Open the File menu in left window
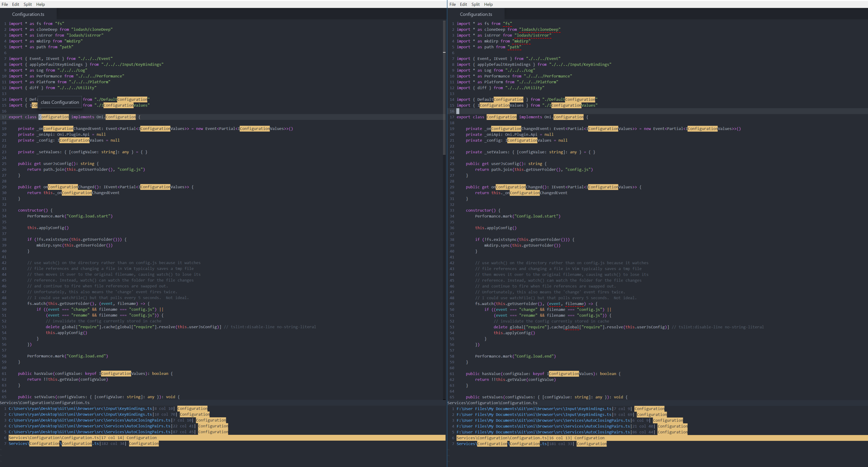 coord(5,4)
